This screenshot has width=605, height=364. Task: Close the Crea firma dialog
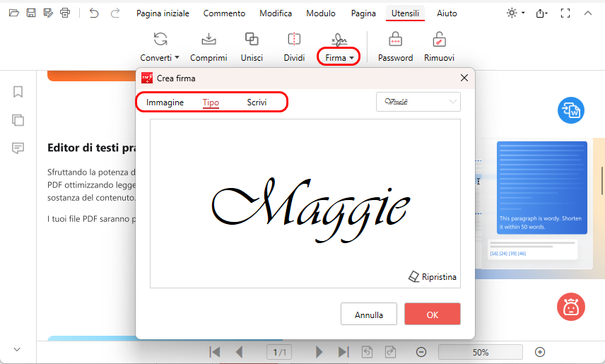464,78
